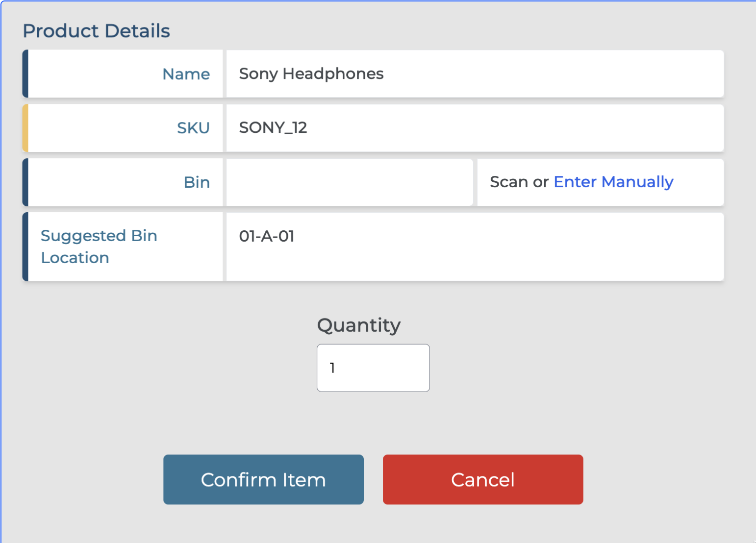Click the Name field label
The image size is (756, 543).
pyautogui.click(x=186, y=74)
